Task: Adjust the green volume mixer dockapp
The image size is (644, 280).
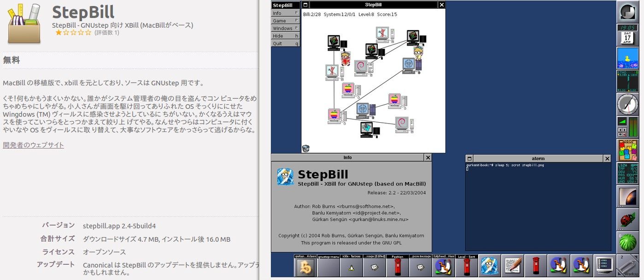Action: [x=627, y=127]
